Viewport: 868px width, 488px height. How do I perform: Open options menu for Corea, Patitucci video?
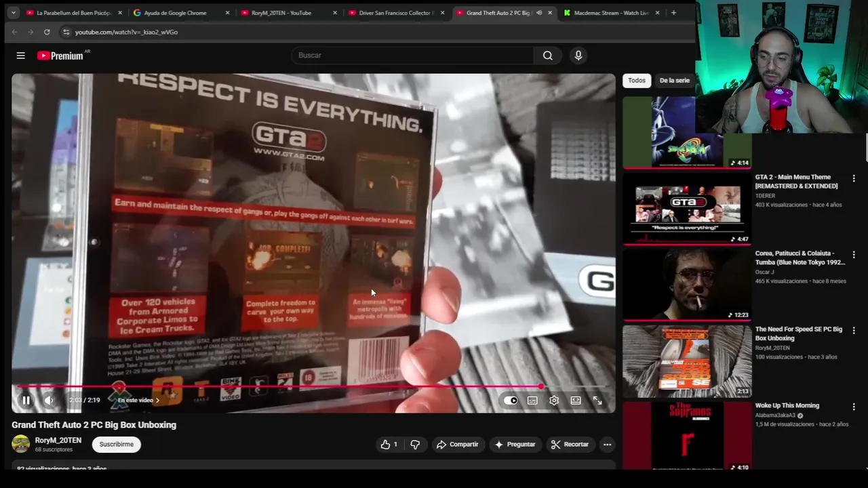(x=854, y=255)
